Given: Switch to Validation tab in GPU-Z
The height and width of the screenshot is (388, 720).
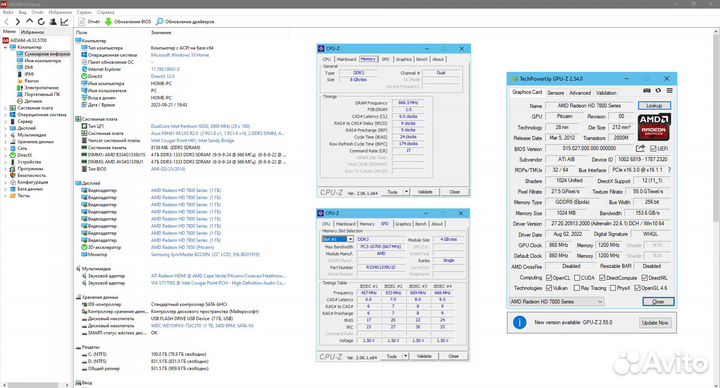Looking at the screenshot, I should coord(606,92).
